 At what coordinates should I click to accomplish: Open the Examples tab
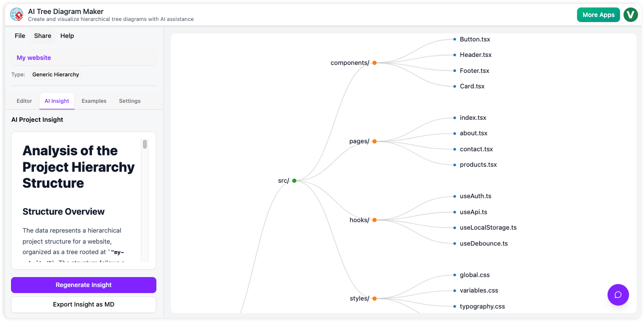[93, 100]
